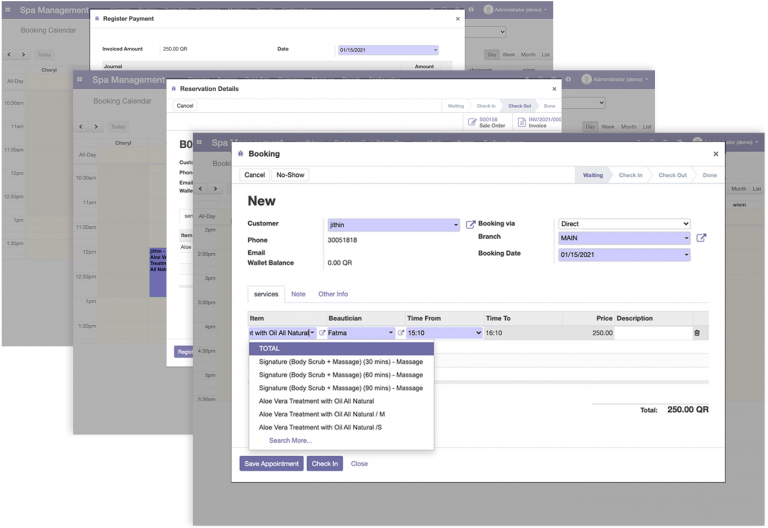Select Aloe Vera Treatment with Oil All Natural / M
Image resolution: width=768 pixels, height=528 pixels.
[321, 414]
